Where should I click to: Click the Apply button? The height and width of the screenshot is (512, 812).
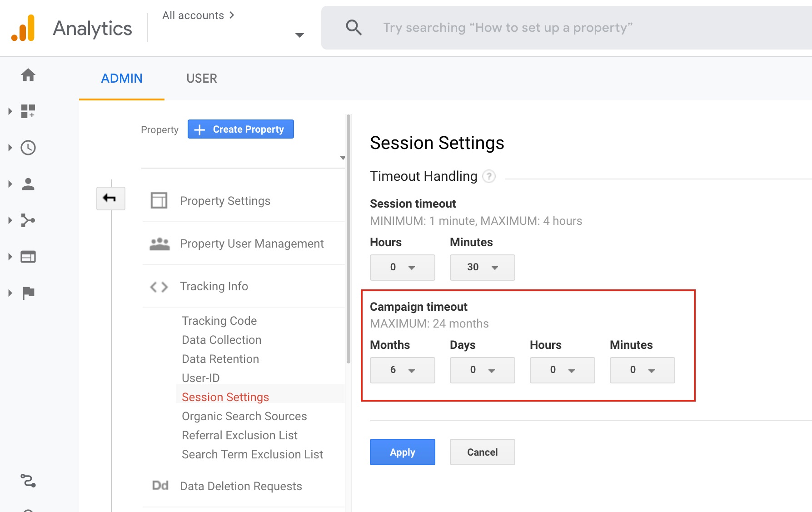click(402, 452)
